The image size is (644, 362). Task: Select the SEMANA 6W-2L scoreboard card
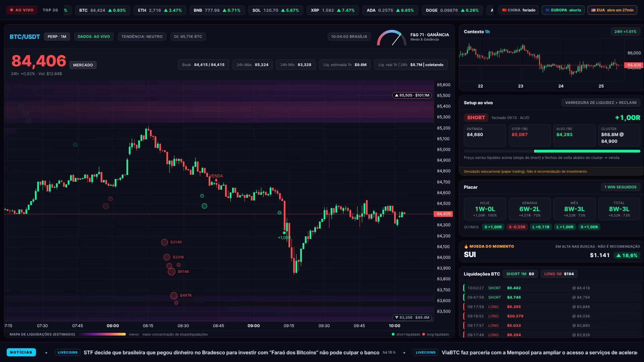(x=530, y=209)
